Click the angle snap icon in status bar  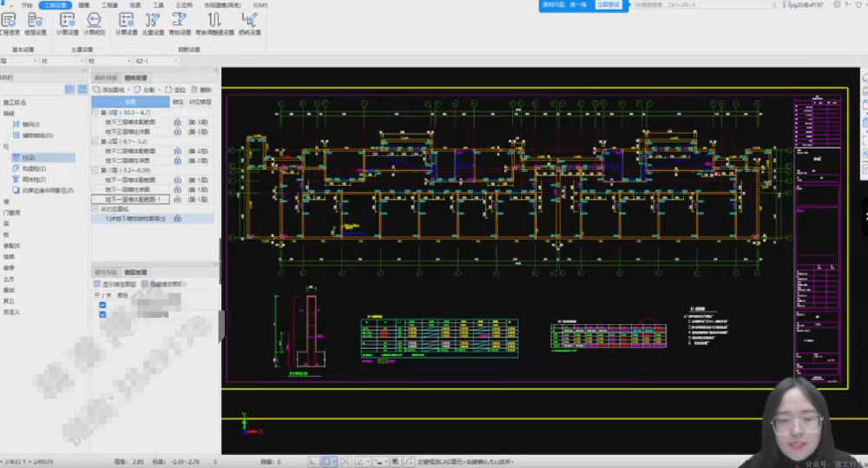[x=361, y=461]
